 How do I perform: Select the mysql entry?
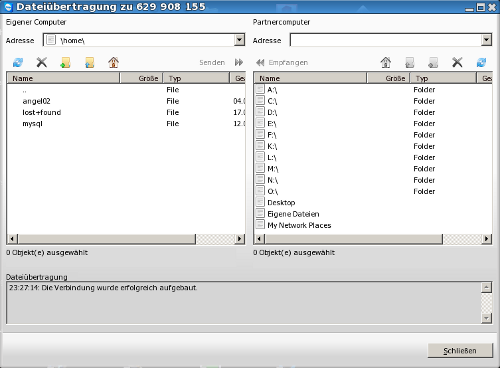coord(126,124)
